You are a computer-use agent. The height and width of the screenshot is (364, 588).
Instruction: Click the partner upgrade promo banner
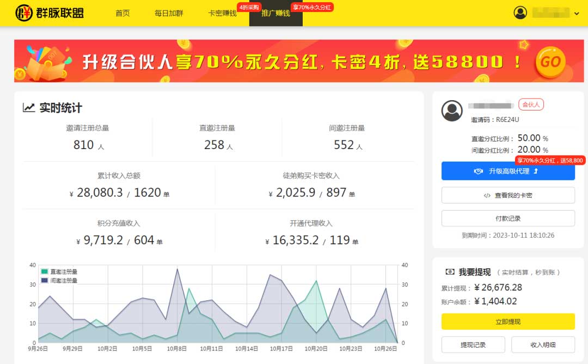point(294,61)
